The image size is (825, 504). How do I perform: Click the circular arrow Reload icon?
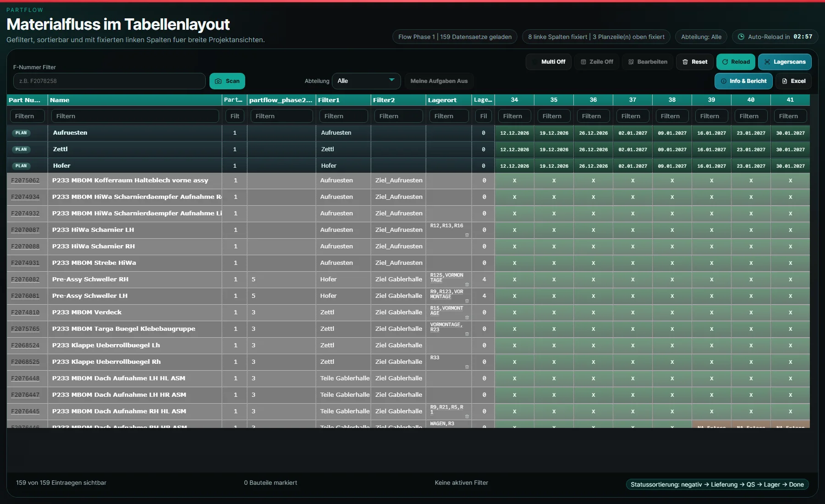(725, 62)
